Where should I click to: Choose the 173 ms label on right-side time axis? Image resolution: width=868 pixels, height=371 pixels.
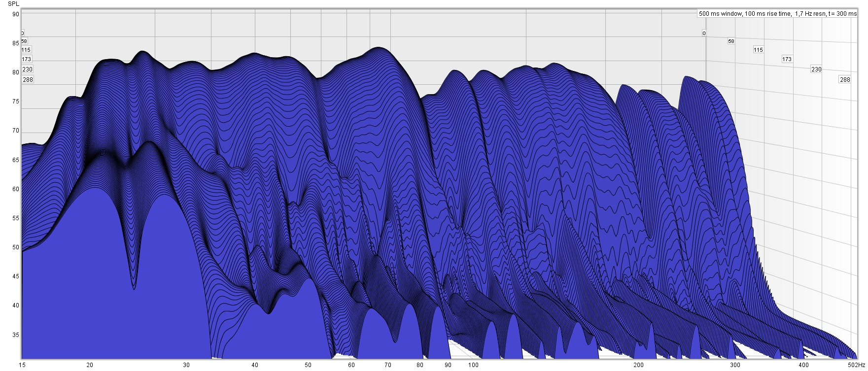click(787, 59)
